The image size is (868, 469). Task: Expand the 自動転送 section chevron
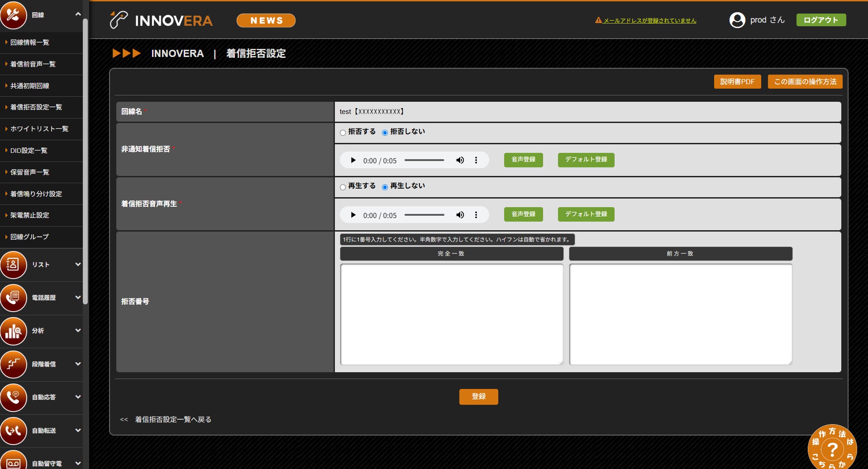78,430
